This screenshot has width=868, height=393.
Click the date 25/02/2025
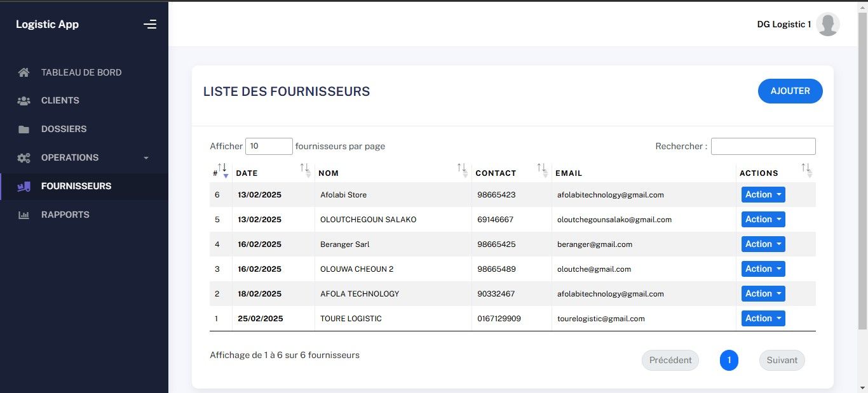tap(261, 319)
